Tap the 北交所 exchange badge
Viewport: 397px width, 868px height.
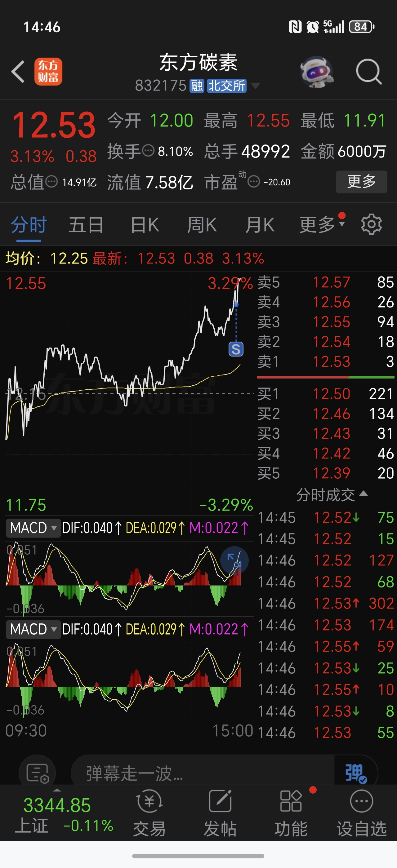pos(226,86)
